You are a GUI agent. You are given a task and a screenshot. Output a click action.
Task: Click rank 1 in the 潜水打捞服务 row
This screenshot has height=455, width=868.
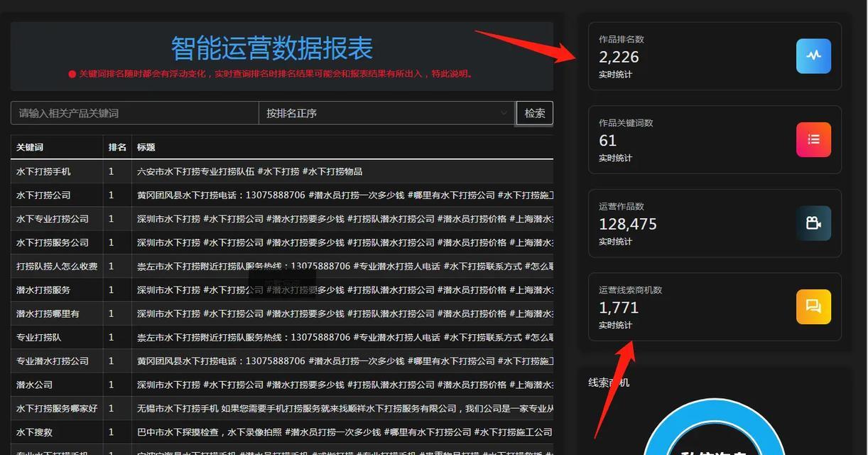(112, 290)
